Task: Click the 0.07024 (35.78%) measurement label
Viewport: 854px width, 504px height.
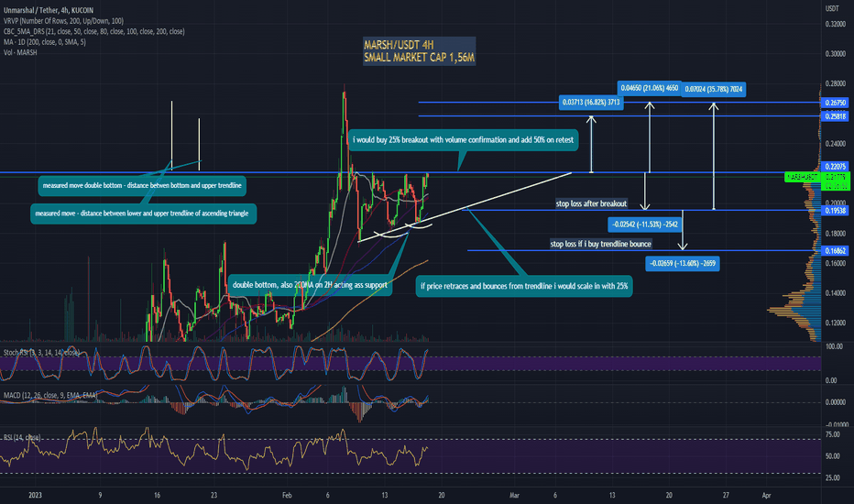Action: [714, 90]
